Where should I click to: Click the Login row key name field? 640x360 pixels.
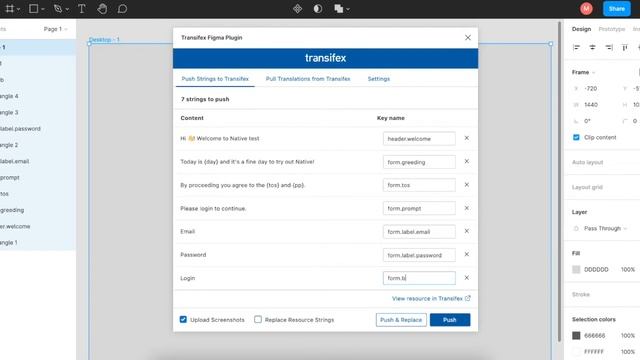click(x=419, y=278)
